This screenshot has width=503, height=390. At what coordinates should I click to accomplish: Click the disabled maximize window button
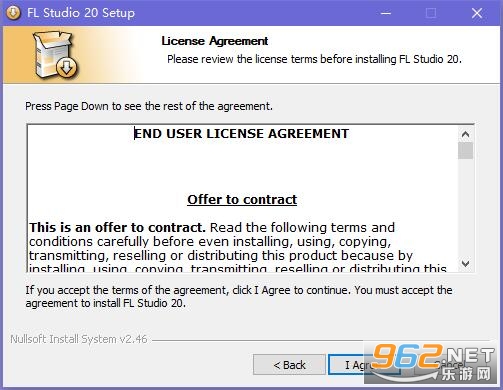pyautogui.click(x=431, y=13)
